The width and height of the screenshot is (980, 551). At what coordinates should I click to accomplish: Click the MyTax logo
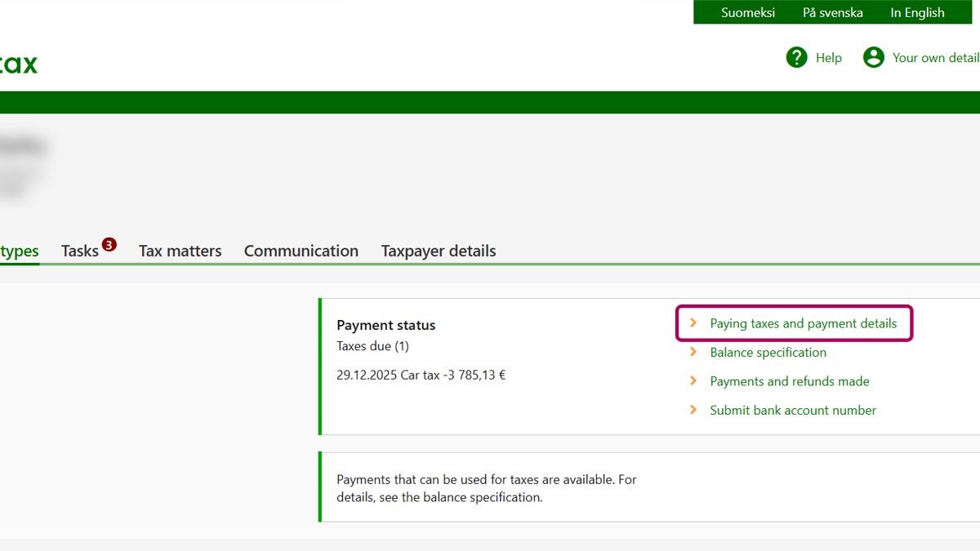pyautogui.click(x=18, y=64)
